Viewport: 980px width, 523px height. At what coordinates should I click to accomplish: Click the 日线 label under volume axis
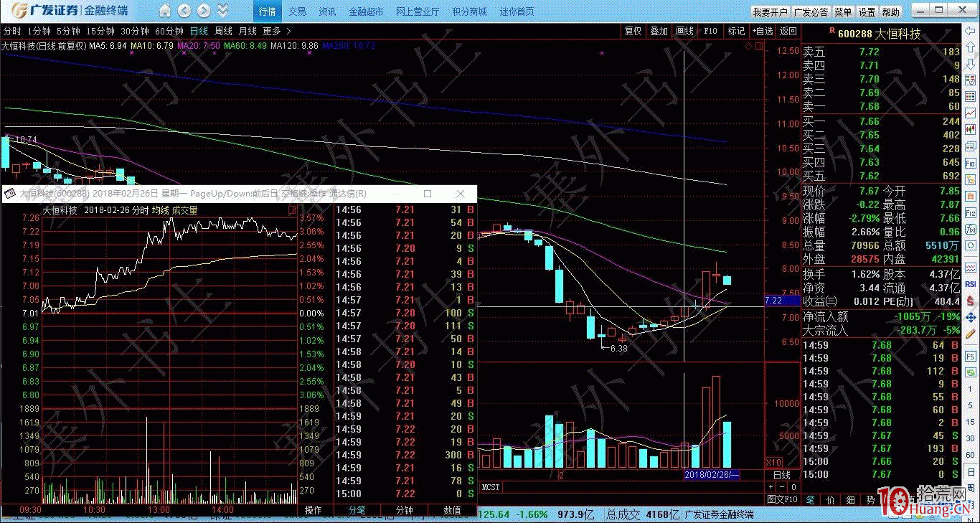[x=782, y=475]
